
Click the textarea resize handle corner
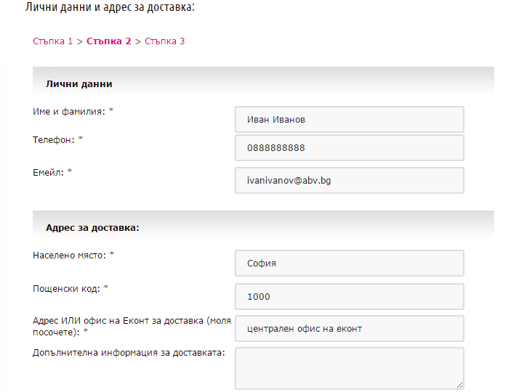tap(460, 385)
